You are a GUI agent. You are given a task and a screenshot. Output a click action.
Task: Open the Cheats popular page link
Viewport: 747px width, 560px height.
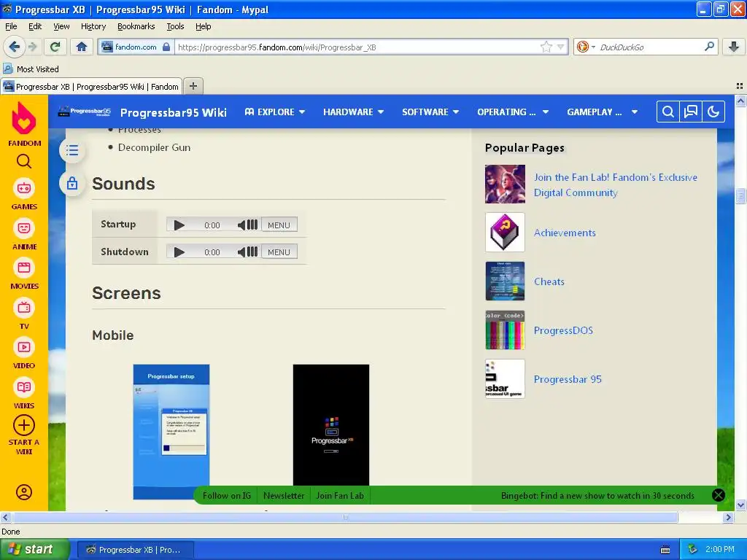coord(549,281)
